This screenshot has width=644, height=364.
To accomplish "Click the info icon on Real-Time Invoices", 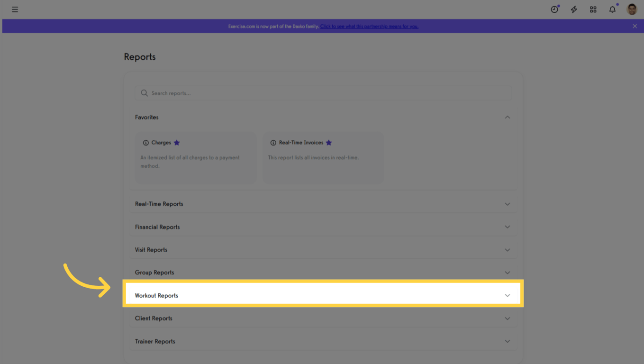I will coord(272,142).
